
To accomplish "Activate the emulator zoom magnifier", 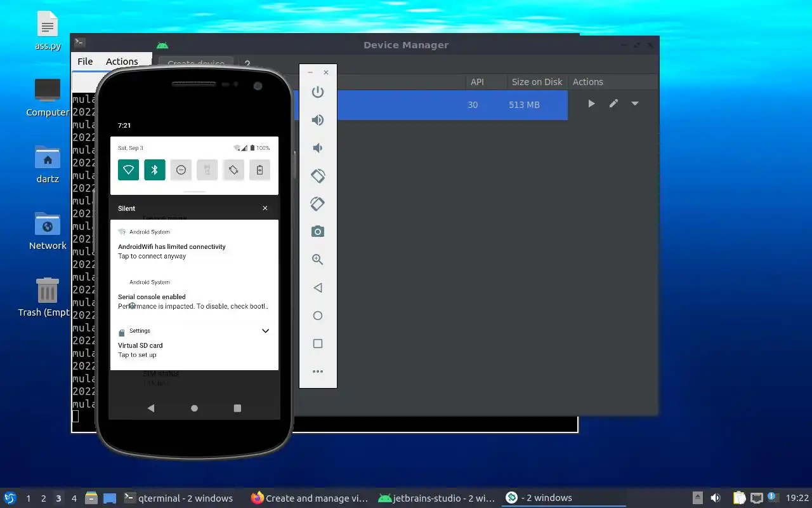I will (x=318, y=260).
